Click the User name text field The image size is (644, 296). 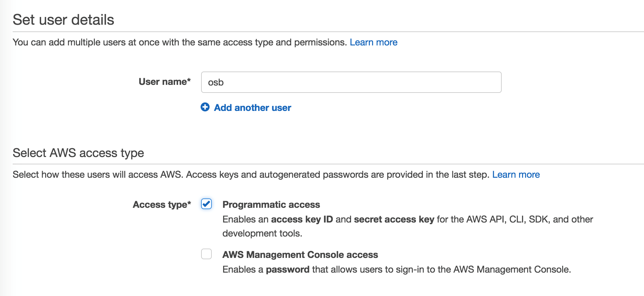(351, 82)
